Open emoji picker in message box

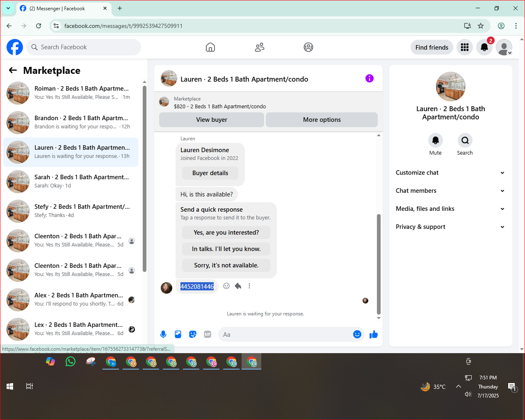coord(357,334)
